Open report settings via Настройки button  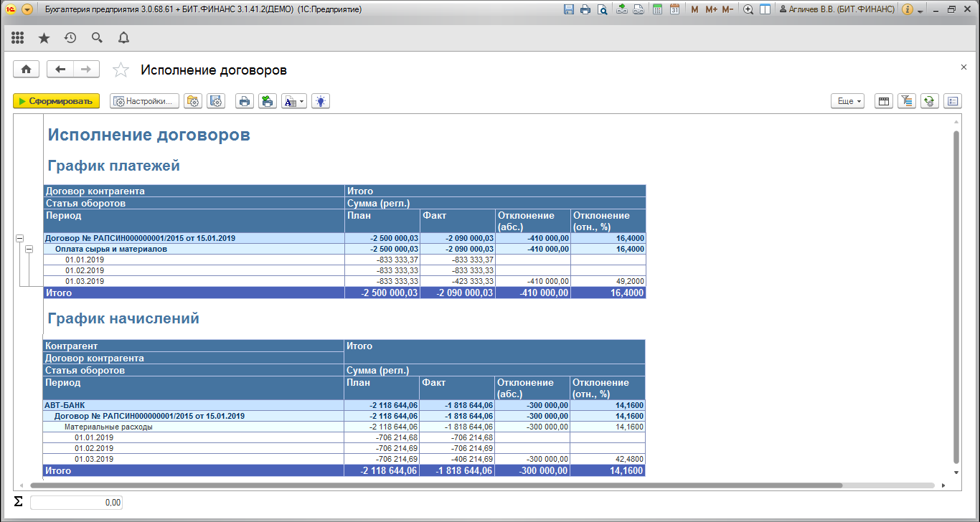pyautogui.click(x=144, y=101)
